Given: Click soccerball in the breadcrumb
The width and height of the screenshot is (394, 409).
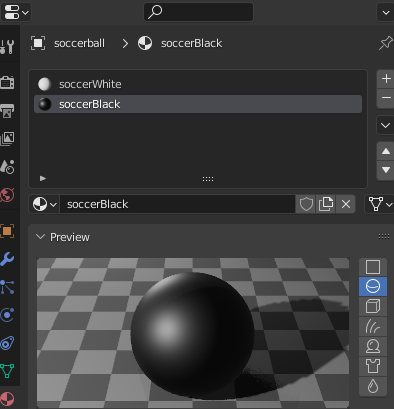Looking at the screenshot, I should pyautogui.click(x=79, y=43).
